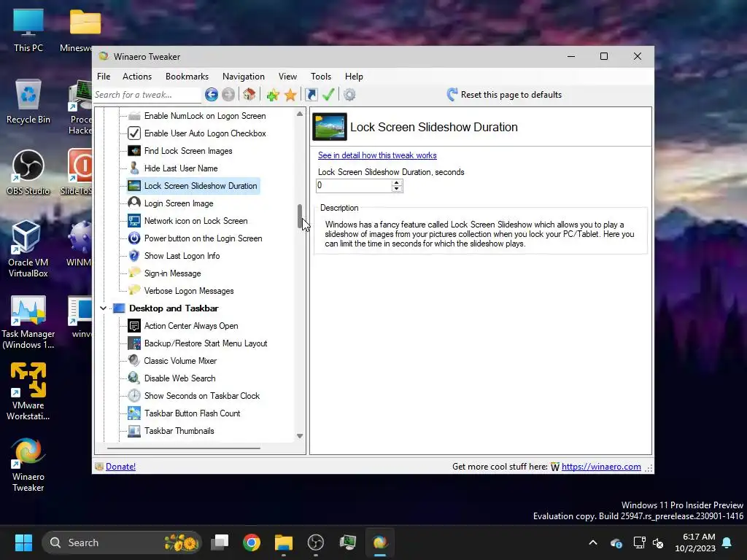Click the Hide Last User Name icon
The height and width of the screenshot is (560, 747).
134,168
